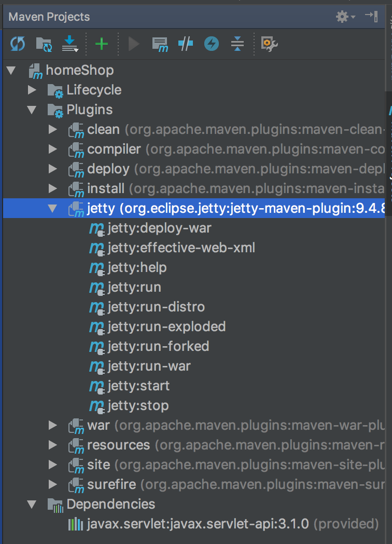Select the homeShop project label
The image size is (392, 544).
pyautogui.click(x=80, y=70)
